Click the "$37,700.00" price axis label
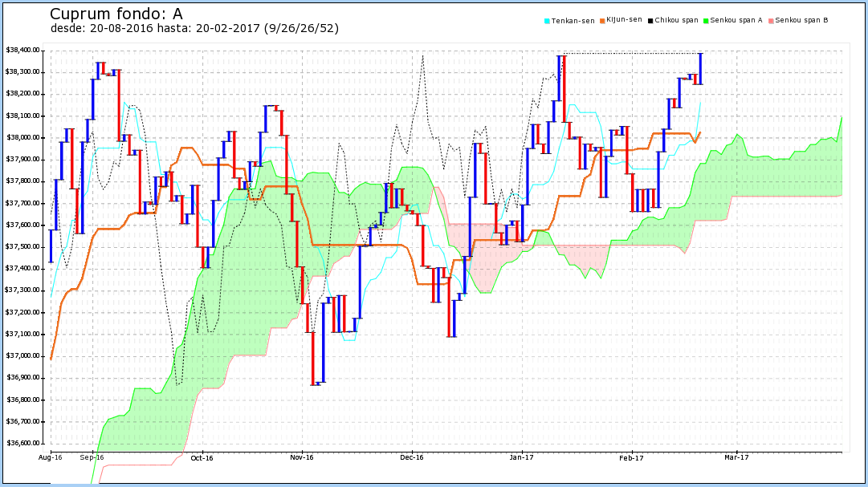 click(22, 203)
